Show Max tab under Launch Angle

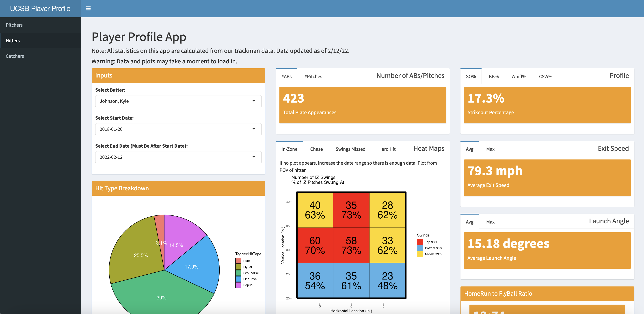tap(490, 222)
